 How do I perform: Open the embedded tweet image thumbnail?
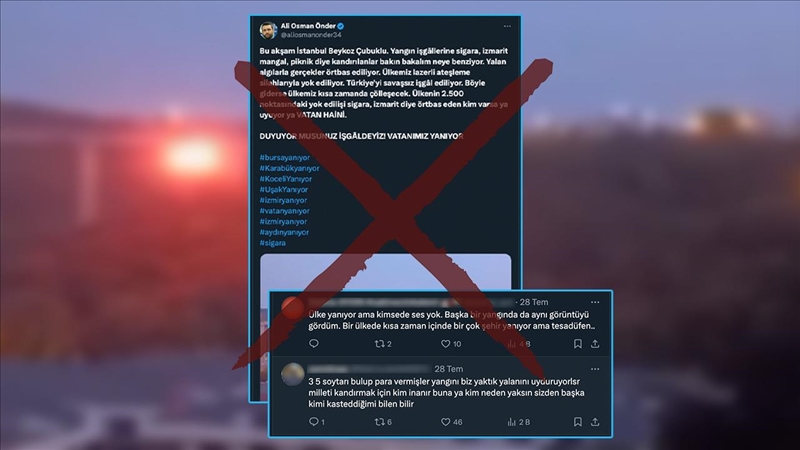point(386,272)
